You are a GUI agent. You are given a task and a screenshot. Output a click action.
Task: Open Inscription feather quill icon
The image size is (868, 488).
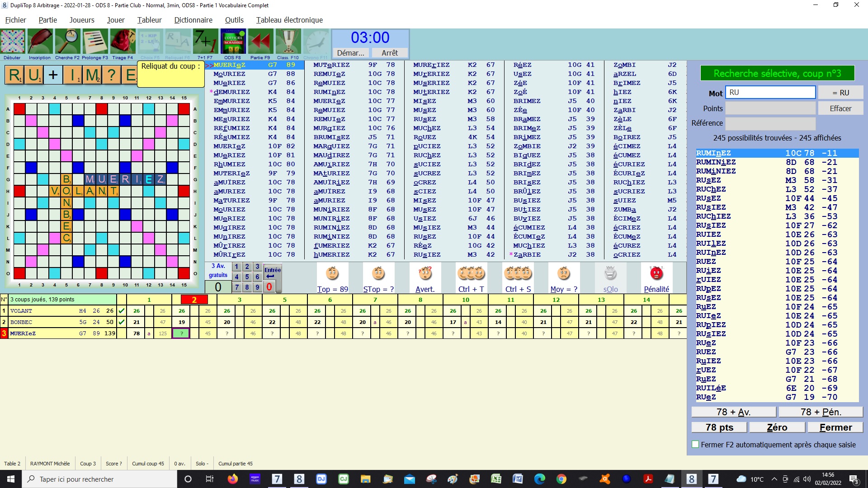(40, 42)
